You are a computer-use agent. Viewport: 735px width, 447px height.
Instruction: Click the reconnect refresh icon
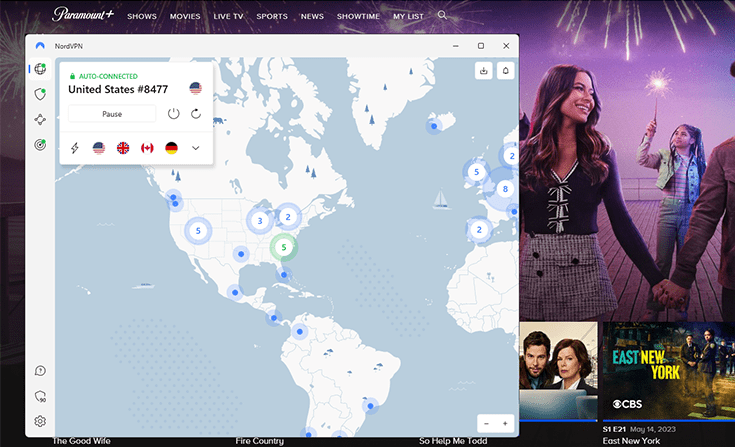[x=196, y=113]
